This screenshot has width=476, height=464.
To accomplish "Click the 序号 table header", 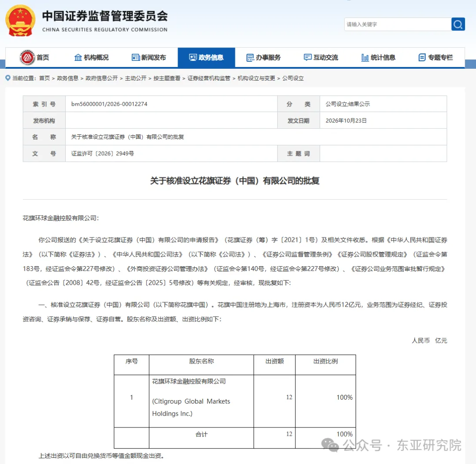I will click(131, 361).
